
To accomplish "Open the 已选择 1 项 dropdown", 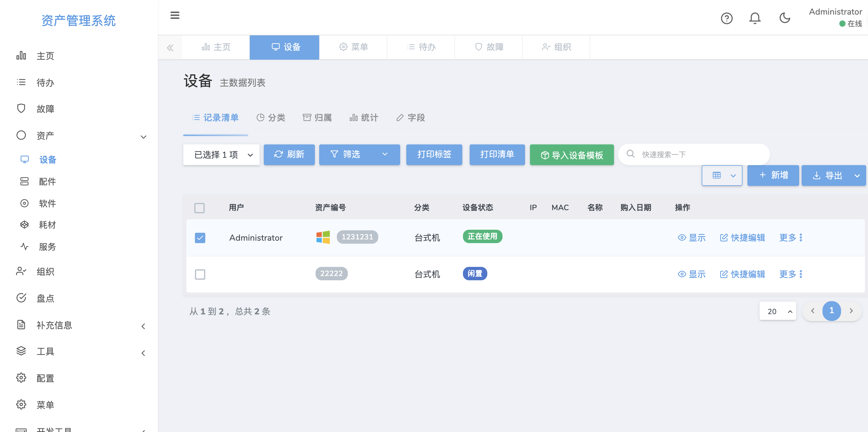I will click(221, 155).
